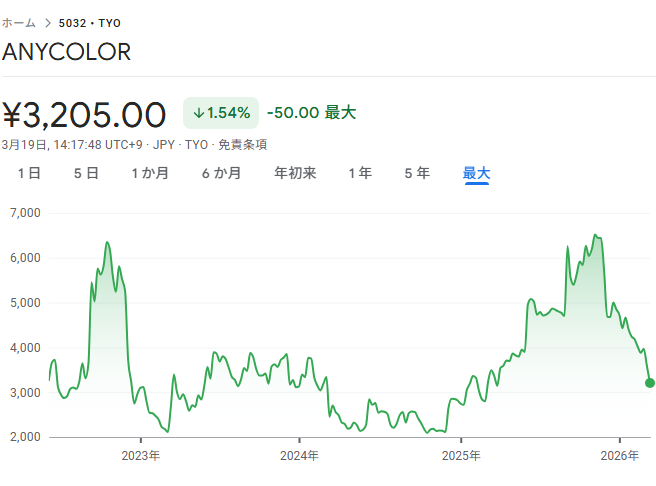Image resolution: width=656 pixels, height=486 pixels.
Task: Click the 5032 • TYO breadcrumb
Action: pos(90,22)
